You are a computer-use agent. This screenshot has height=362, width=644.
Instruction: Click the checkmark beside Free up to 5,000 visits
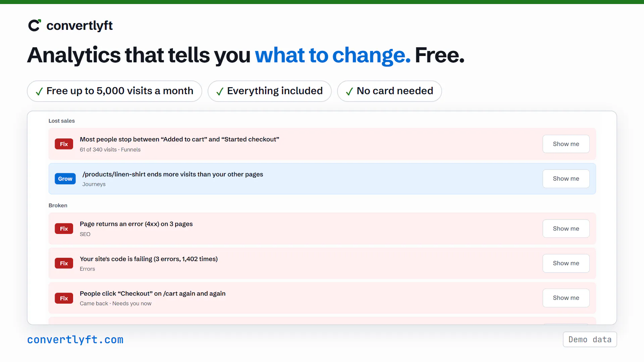coord(39,91)
